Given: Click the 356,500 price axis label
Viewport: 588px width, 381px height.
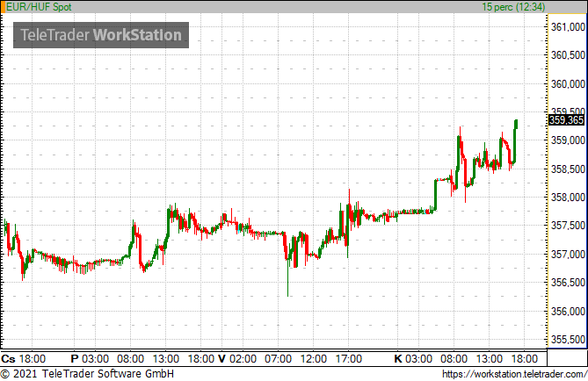Looking at the screenshot, I should [x=568, y=283].
